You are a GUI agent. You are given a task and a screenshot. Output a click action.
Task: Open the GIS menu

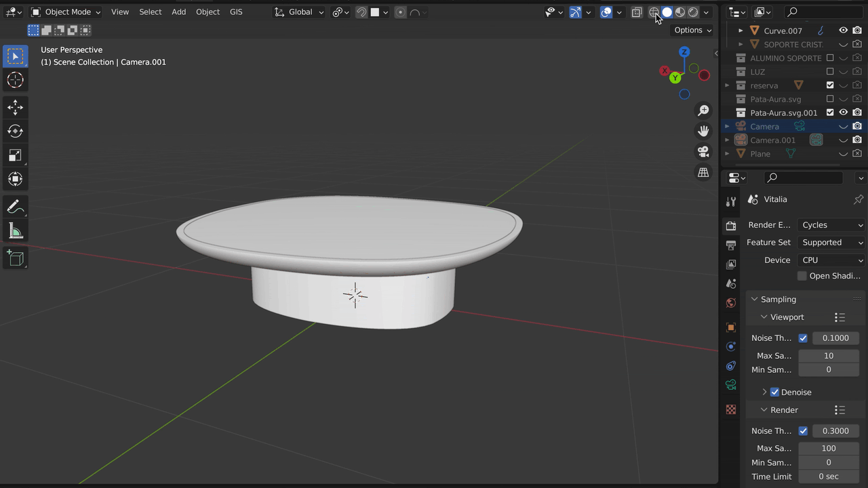pos(236,12)
